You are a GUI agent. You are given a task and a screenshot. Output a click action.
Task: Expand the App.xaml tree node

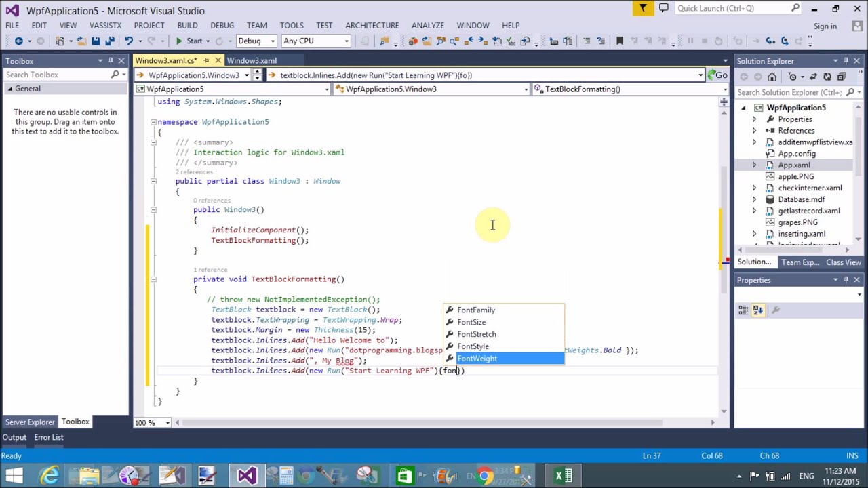coord(754,165)
